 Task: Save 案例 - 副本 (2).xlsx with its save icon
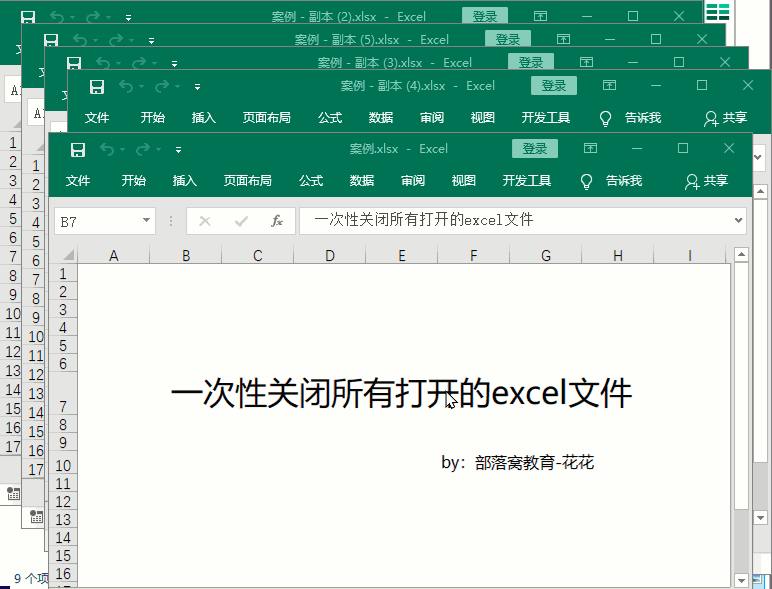tap(28, 17)
